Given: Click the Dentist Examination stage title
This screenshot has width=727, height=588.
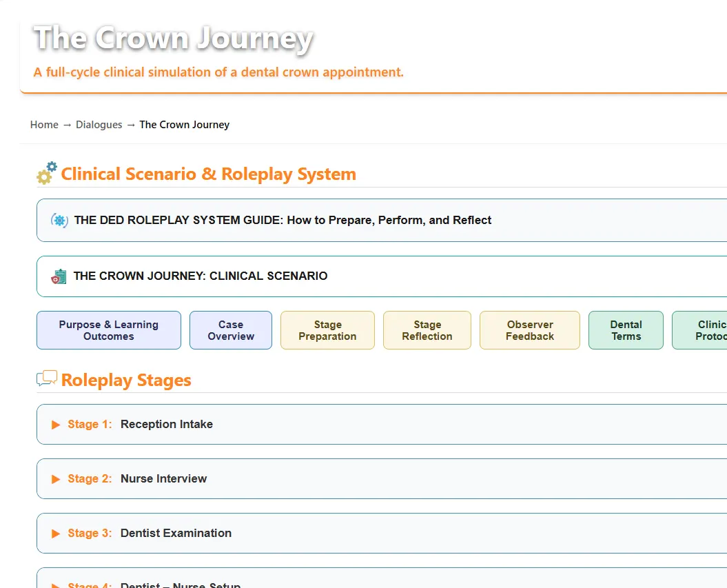Looking at the screenshot, I should tap(176, 534).
